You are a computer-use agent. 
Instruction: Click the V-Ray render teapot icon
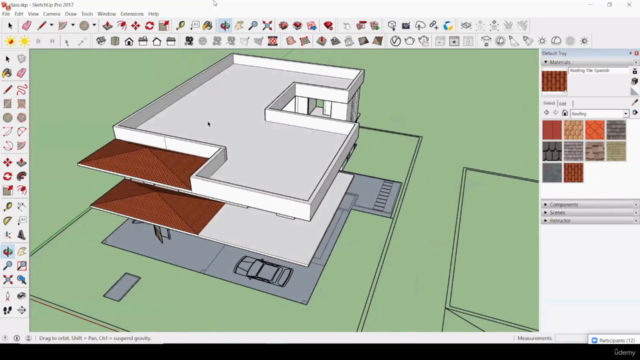pyautogui.click(x=409, y=41)
